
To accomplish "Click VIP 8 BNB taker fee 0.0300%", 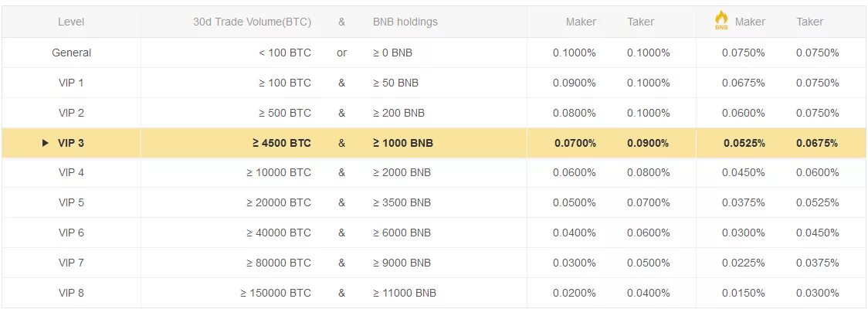I will coord(818,293).
